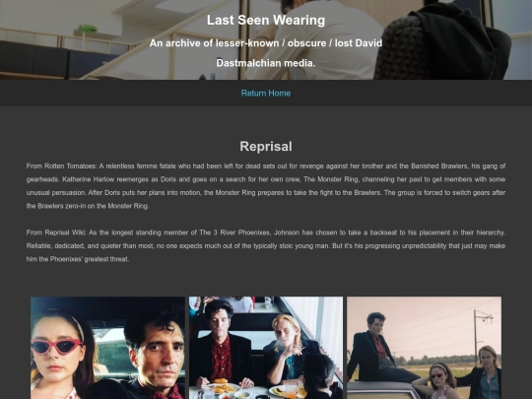Click the red cat-eye sunglasses in first photo

click(x=56, y=347)
